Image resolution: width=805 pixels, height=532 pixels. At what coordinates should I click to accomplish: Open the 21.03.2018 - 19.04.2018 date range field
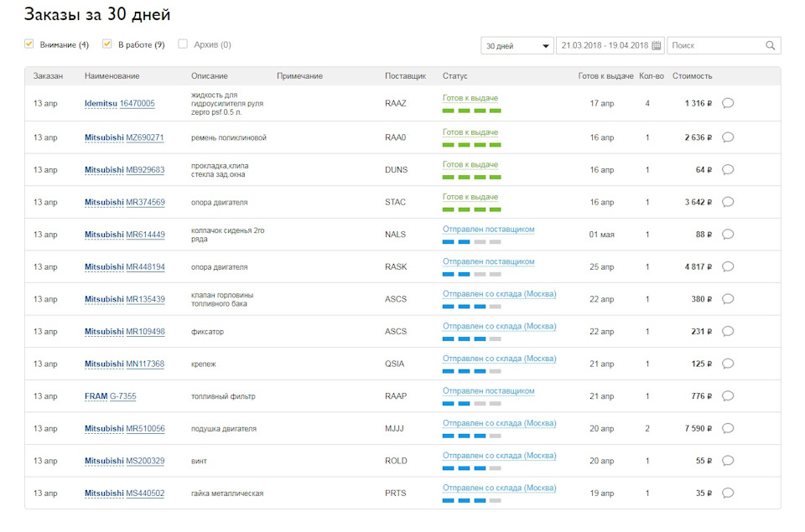(x=610, y=45)
